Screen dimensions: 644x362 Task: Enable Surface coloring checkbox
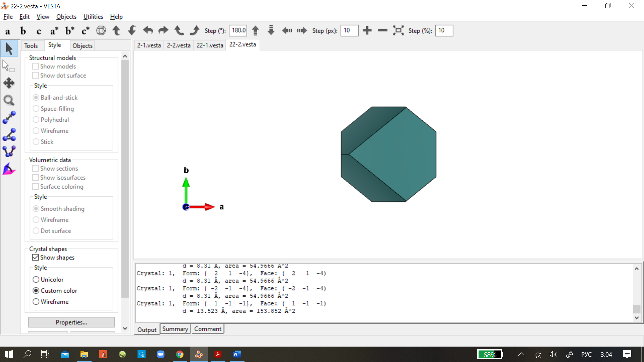35,186
